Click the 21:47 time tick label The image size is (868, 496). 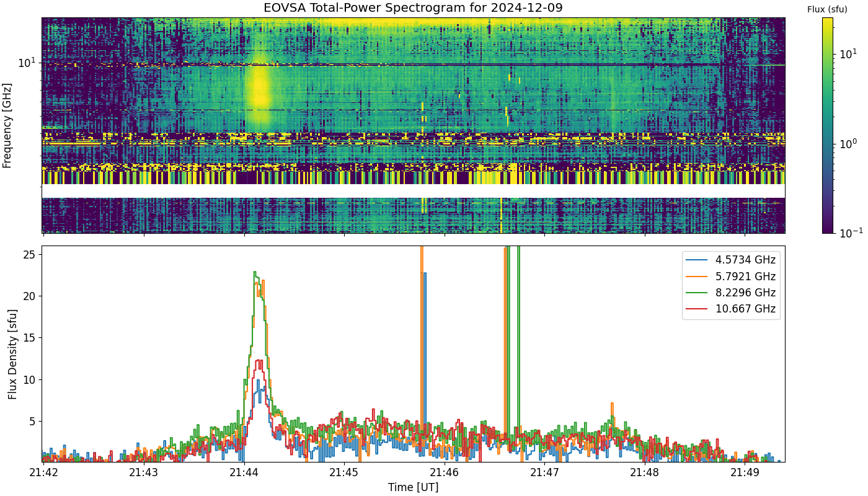click(x=544, y=472)
